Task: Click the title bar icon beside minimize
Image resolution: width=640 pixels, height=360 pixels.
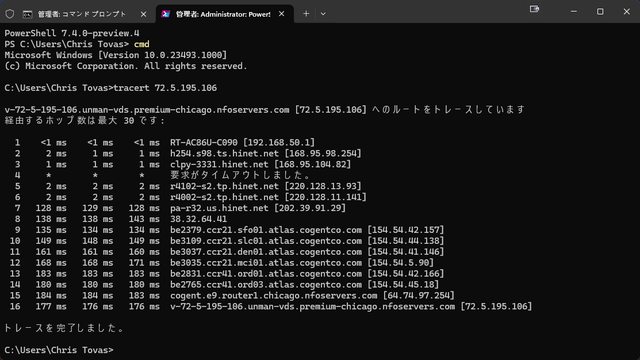Action: coord(534,9)
